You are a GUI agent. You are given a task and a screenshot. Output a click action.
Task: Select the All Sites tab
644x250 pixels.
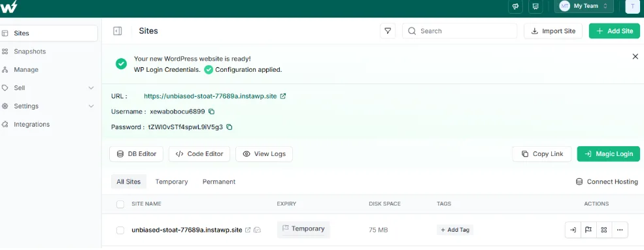(x=129, y=181)
